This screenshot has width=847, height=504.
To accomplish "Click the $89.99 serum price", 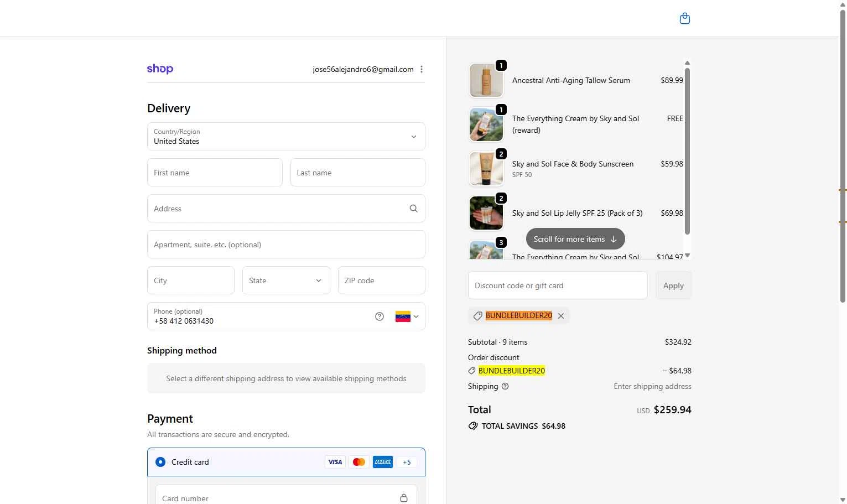I will coord(672,80).
